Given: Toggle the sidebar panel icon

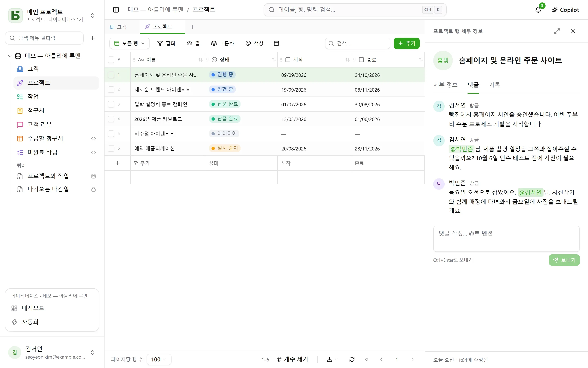Looking at the screenshot, I should click(x=116, y=10).
